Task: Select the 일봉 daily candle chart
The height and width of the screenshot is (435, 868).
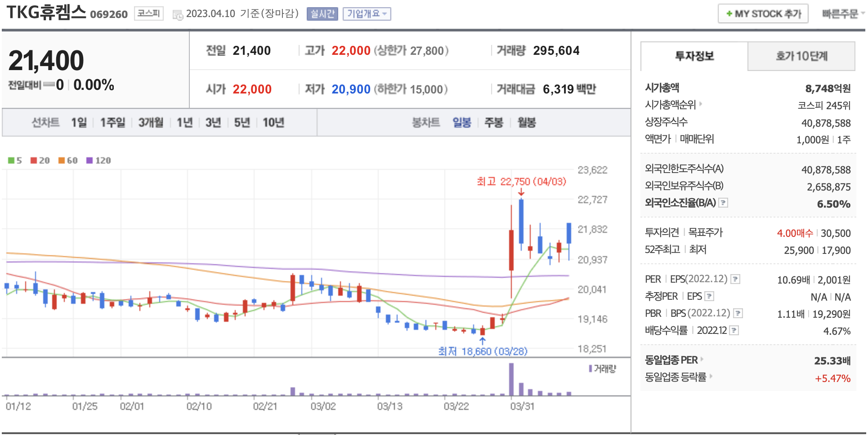Action: pyautogui.click(x=461, y=122)
